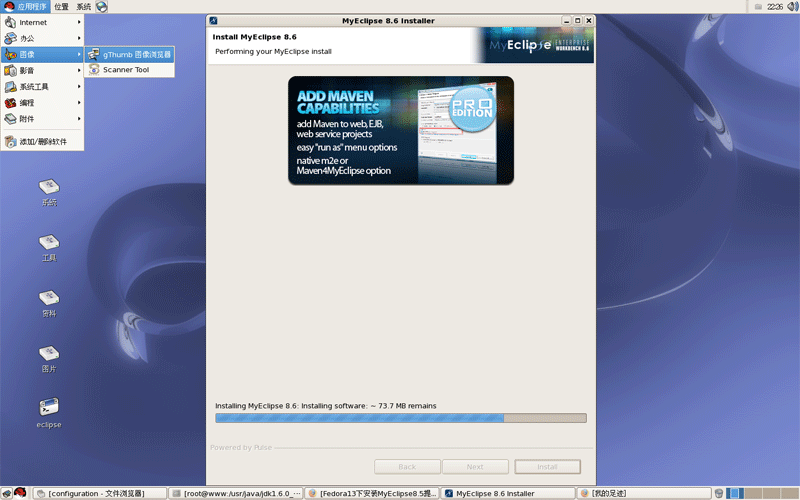Click the '~ 73.7 MB remains' status text
The image size is (800, 500).
pos(403,406)
